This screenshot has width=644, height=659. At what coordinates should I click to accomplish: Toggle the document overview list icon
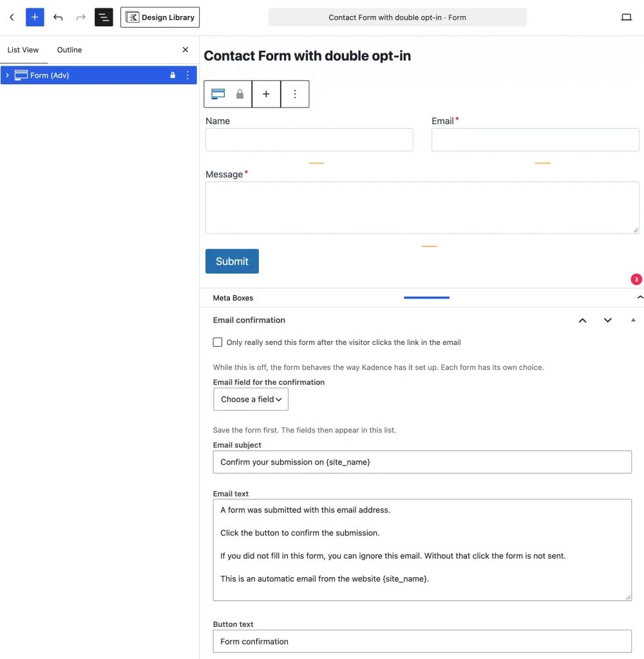tap(104, 17)
